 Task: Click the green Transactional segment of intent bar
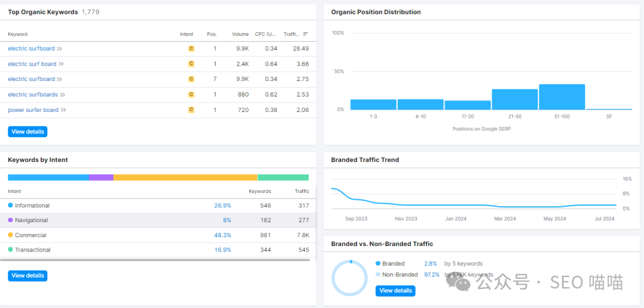[x=283, y=178]
